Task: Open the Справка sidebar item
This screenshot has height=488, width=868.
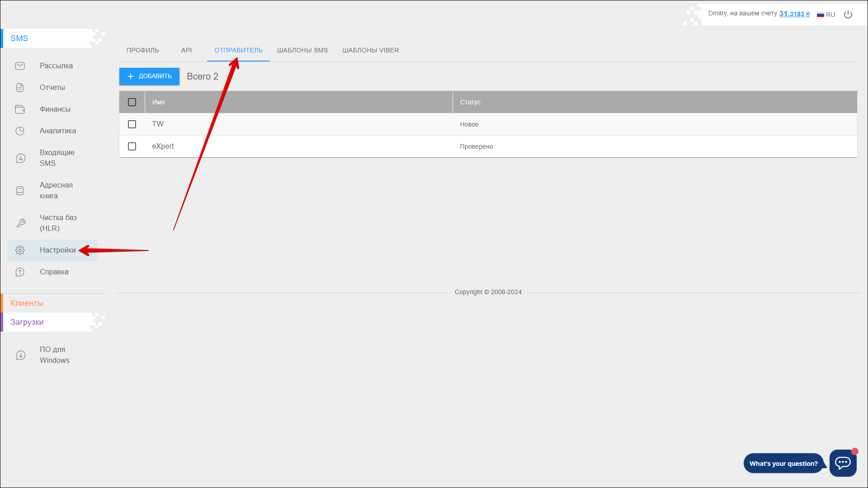Action: [x=54, y=272]
